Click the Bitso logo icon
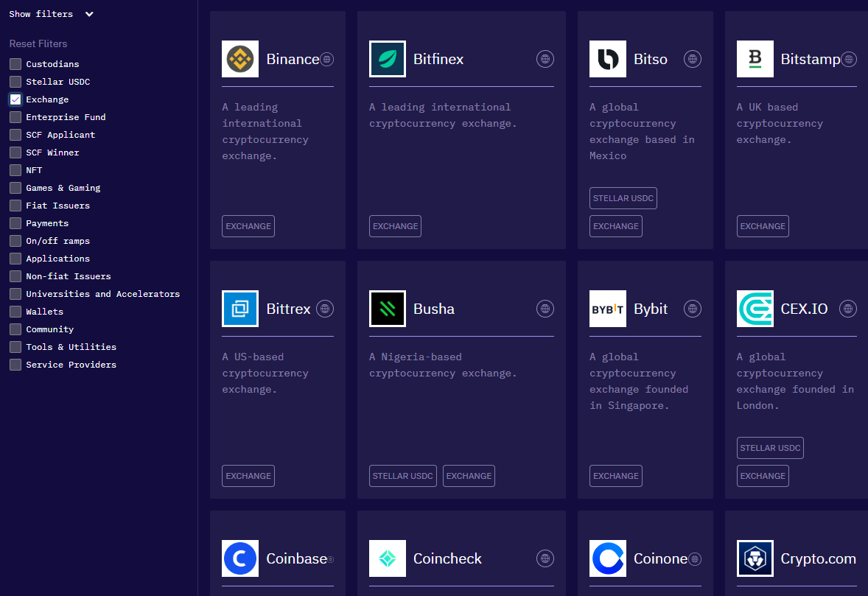 pos(608,59)
